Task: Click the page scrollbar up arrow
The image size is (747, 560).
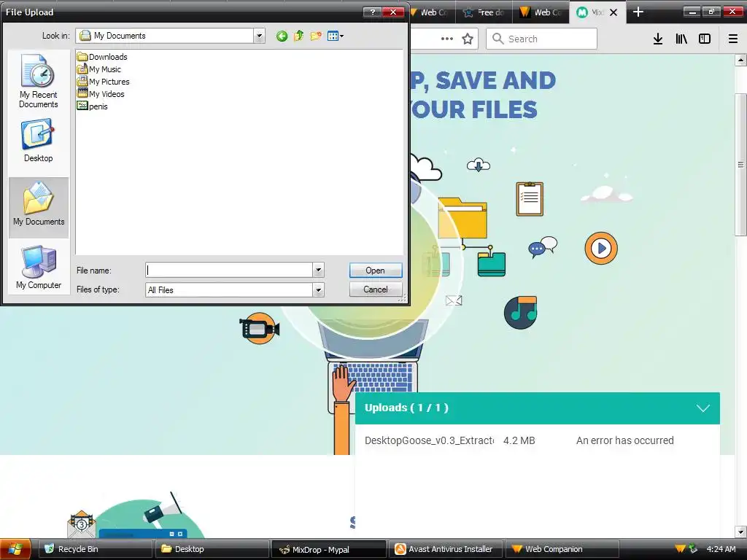Action: tap(740, 60)
